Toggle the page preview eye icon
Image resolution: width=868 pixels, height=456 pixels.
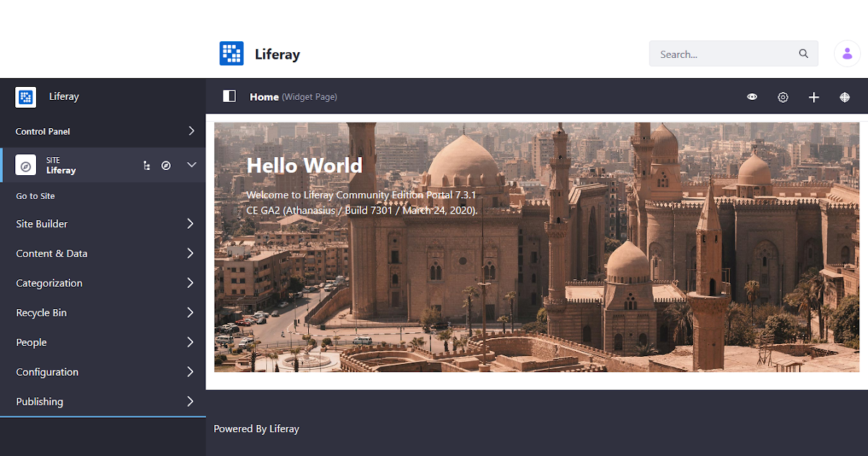752,96
